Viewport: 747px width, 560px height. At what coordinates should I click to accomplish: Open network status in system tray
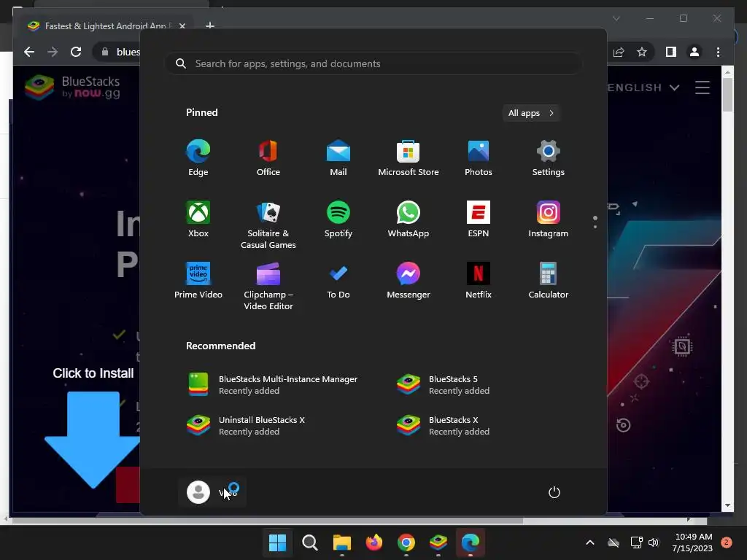[636, 542]
